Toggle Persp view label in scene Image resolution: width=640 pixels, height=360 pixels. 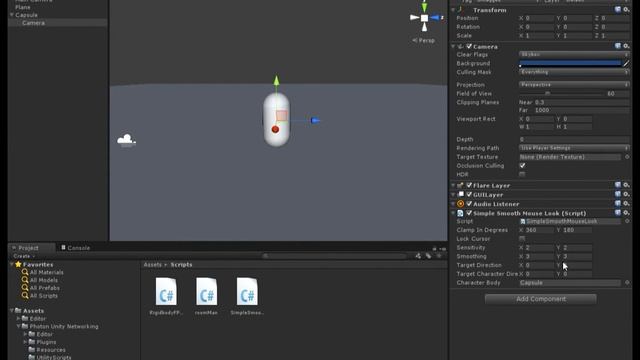[x=424, y=40]
